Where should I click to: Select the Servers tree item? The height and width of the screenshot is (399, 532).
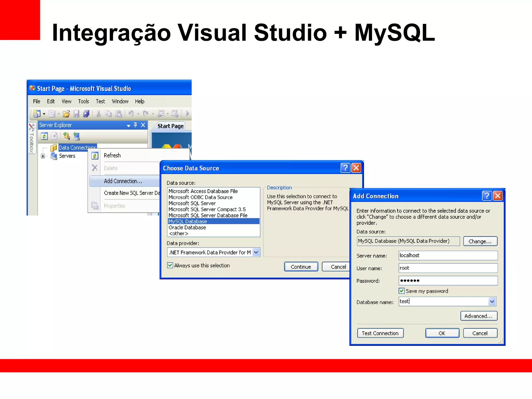pyautogui.click(x=67, y=156)
